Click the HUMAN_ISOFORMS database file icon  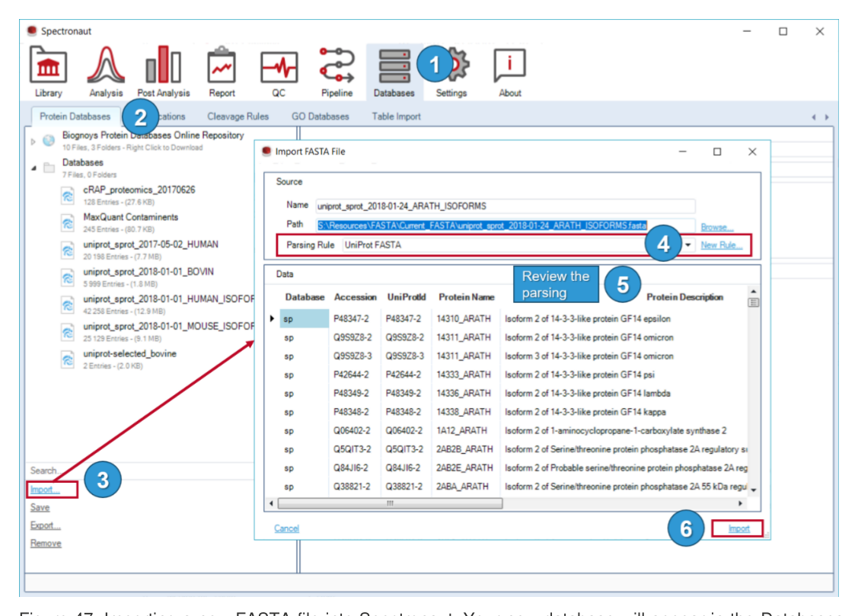point(67,305)
